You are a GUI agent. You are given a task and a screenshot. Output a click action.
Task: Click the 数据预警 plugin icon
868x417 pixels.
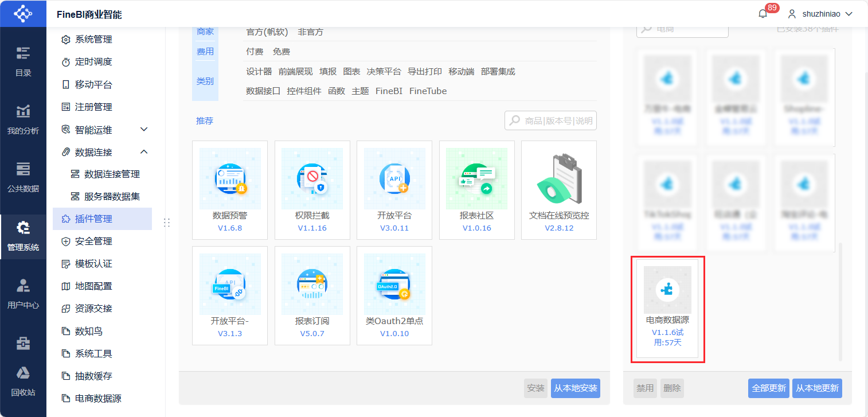point(230,178)
